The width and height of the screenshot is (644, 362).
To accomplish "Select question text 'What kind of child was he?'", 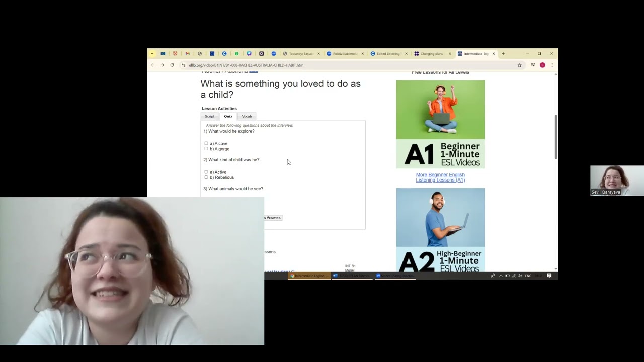I will (234, 160).
